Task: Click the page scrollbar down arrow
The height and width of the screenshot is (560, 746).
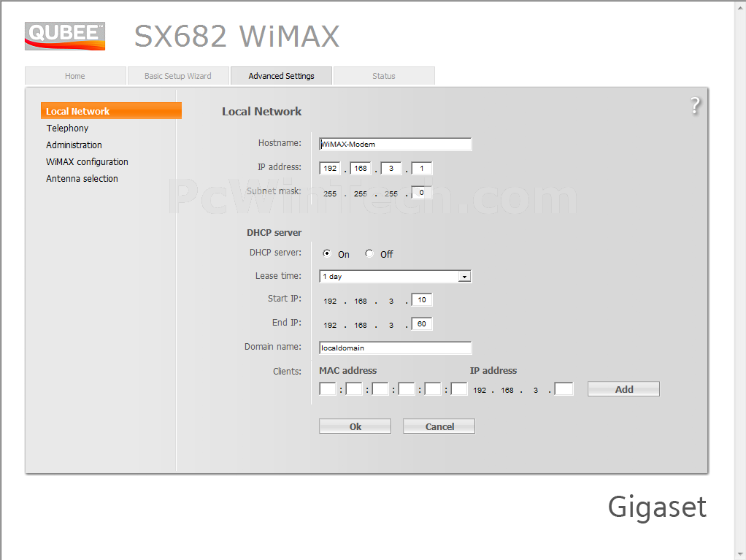Action: pyautogui.click(x=740, y=555)
